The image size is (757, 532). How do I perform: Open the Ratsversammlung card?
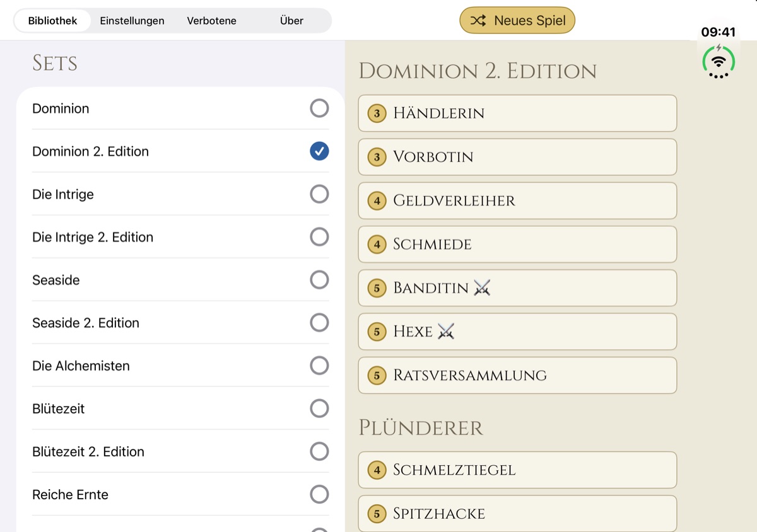point(517,376)
